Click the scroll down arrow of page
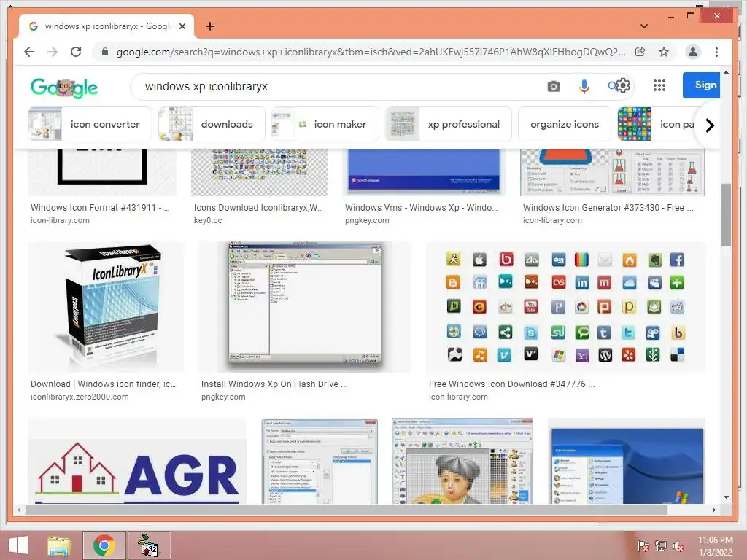This screenshot has height=560, width=747. (726, 497)
